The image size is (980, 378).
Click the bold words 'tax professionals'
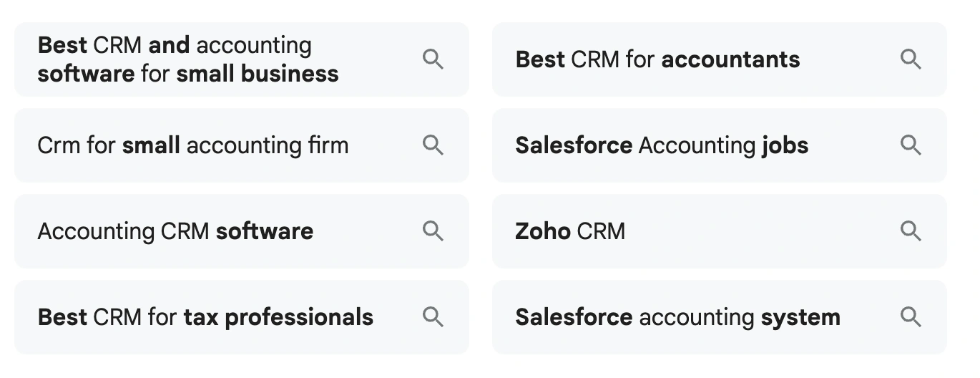coord(278,317)
